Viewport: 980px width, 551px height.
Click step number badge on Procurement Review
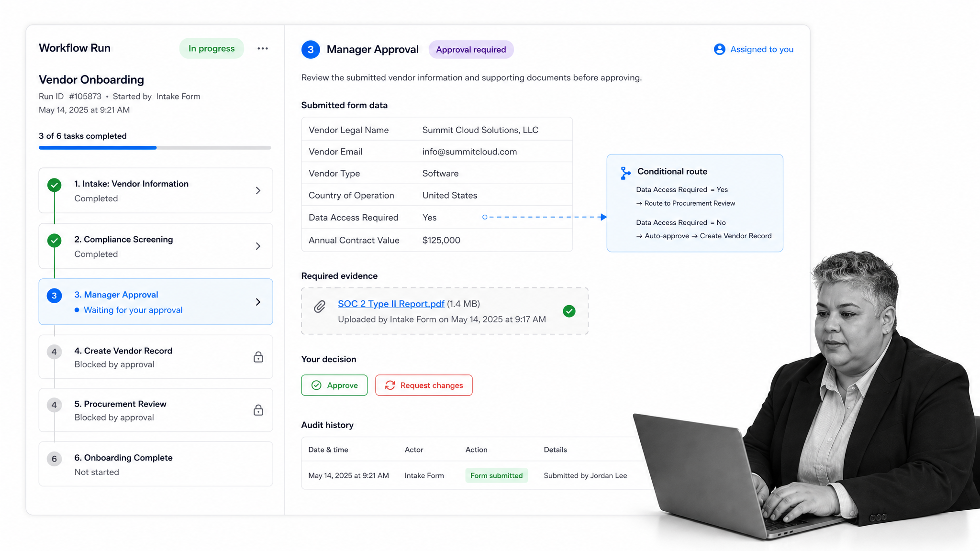[54, 405]
